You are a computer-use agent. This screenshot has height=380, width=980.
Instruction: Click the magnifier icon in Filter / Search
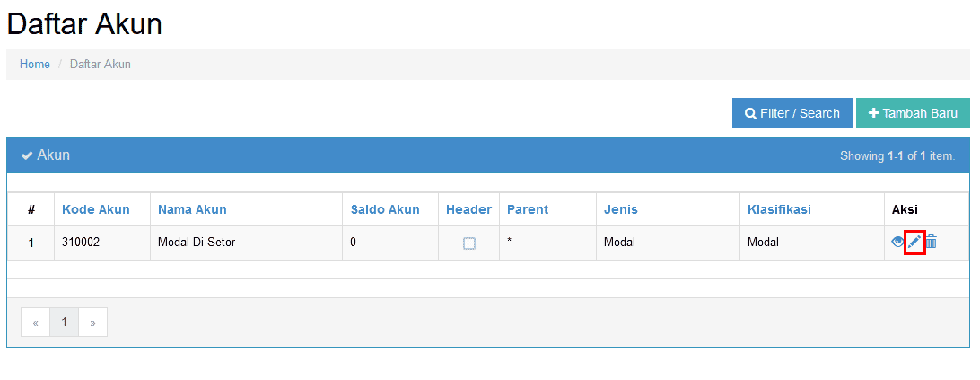(x=750, y=113)
